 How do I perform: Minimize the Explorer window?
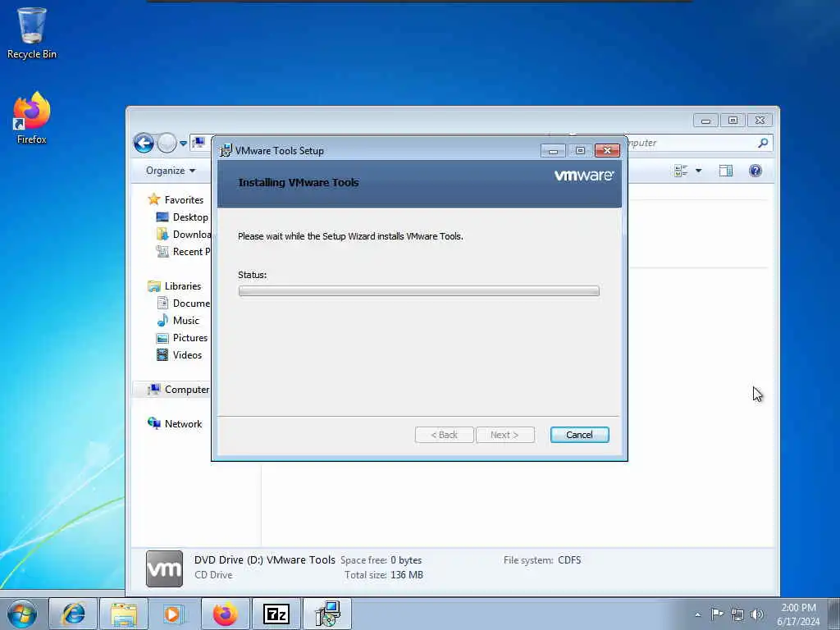point(705,121)
